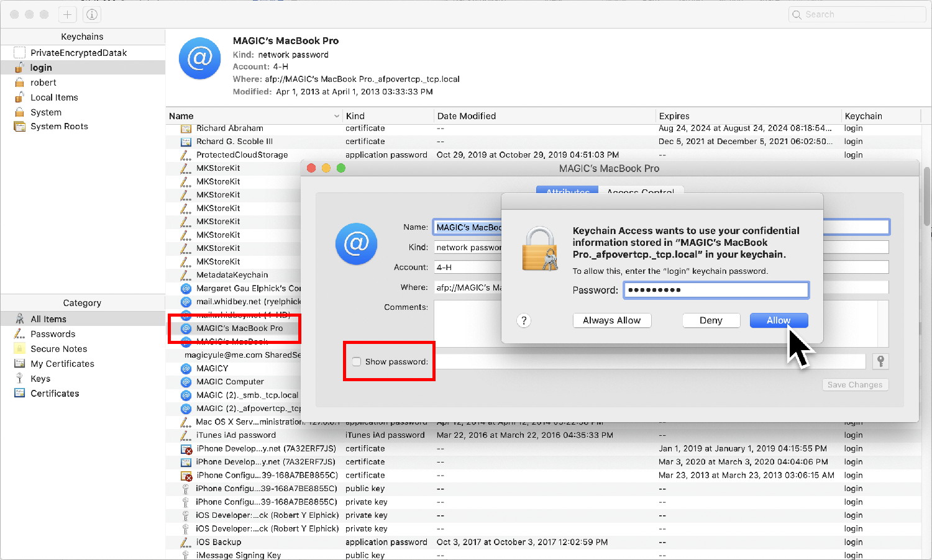
Task: Select magicyule@me.com SharedSe item
Action: [234, 355]
